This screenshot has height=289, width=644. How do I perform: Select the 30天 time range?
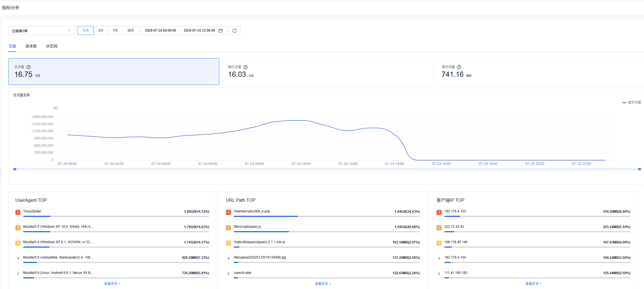point(131,30)
